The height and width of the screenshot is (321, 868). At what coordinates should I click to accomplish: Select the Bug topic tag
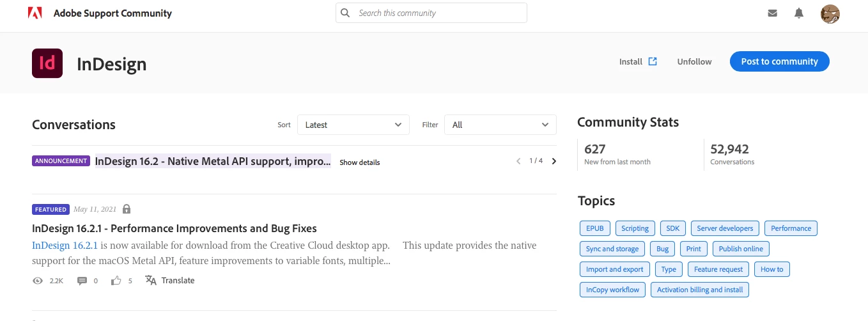[663, 249]
